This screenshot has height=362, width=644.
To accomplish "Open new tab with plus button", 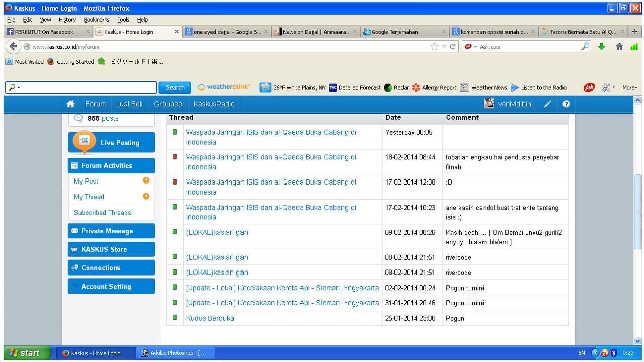I will pos(635,31).
